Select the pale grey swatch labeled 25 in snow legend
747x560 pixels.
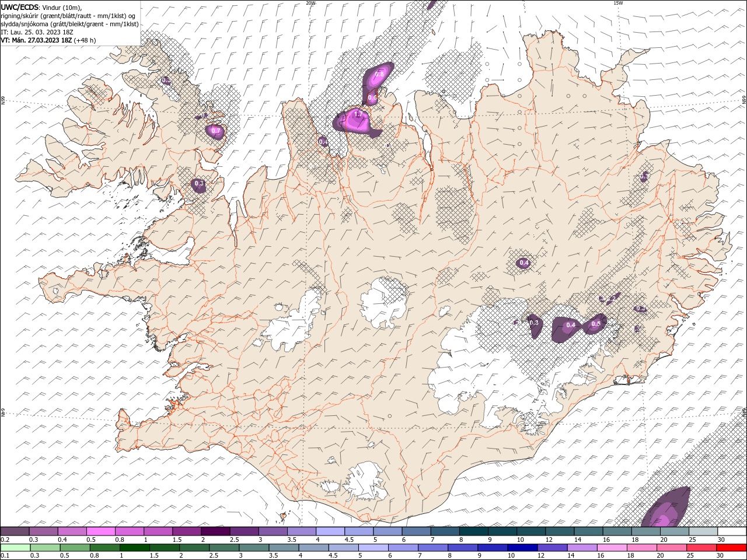coord(703,531)
